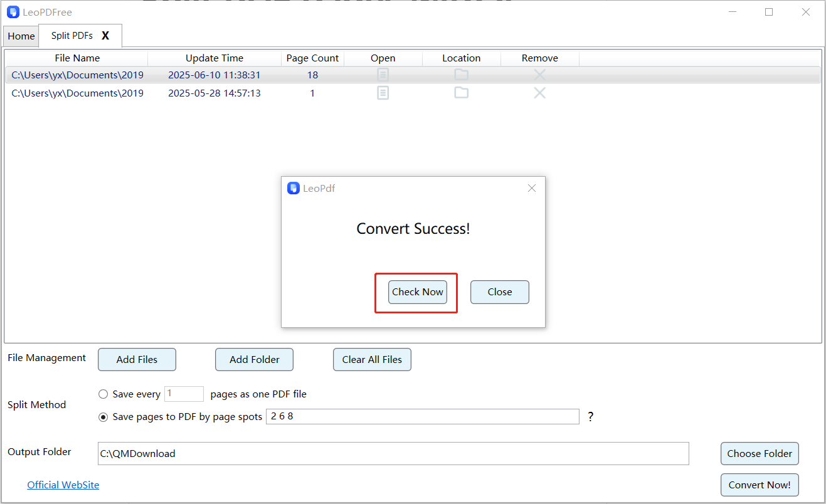The height and width of the screenshot is (504, 826).
Task: Click the Remove column header
Action: pyautogui.click(x=539, y=58)
